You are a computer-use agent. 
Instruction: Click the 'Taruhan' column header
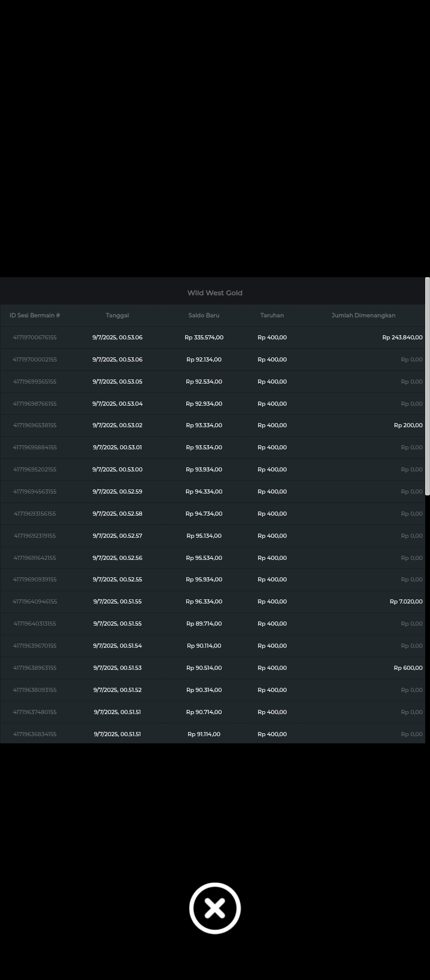tap(272, 316)
